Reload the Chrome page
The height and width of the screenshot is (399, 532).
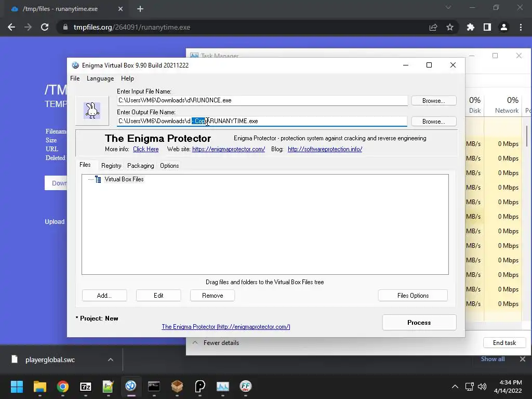pyautogui.click(x=45, y=27)
